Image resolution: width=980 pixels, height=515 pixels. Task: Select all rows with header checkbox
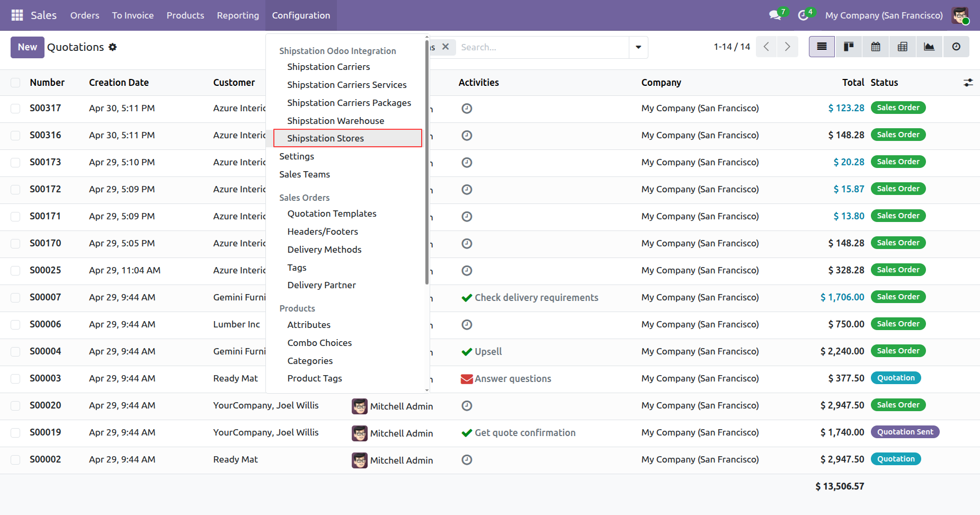tap(15, 83)
